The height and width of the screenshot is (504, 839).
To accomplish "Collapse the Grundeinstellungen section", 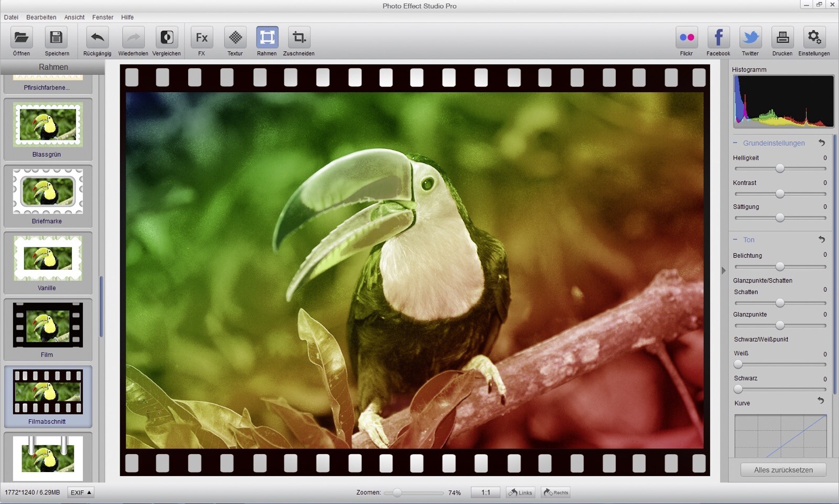I will [x=736, y=143].
